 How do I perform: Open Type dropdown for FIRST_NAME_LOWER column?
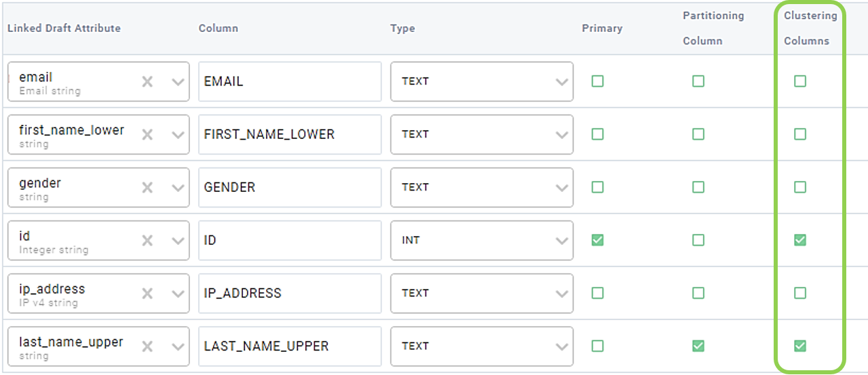pyautogui.click(x=482, y=134)
